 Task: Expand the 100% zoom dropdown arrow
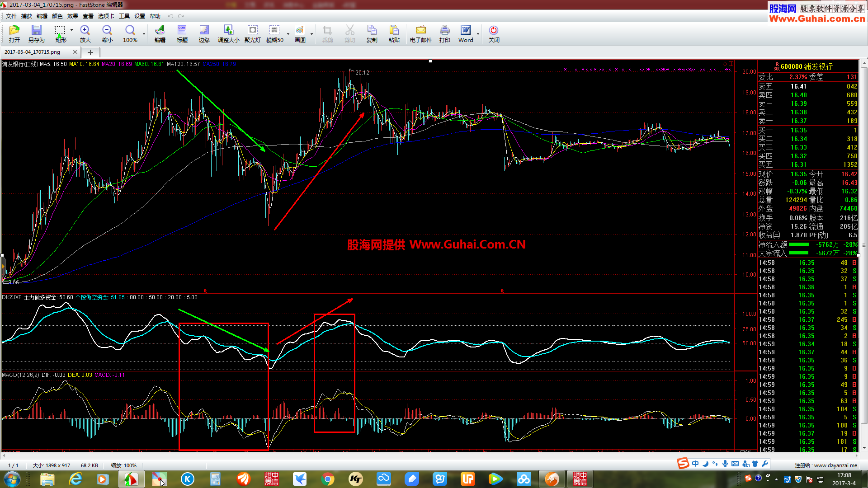click(x=144, y=34)
